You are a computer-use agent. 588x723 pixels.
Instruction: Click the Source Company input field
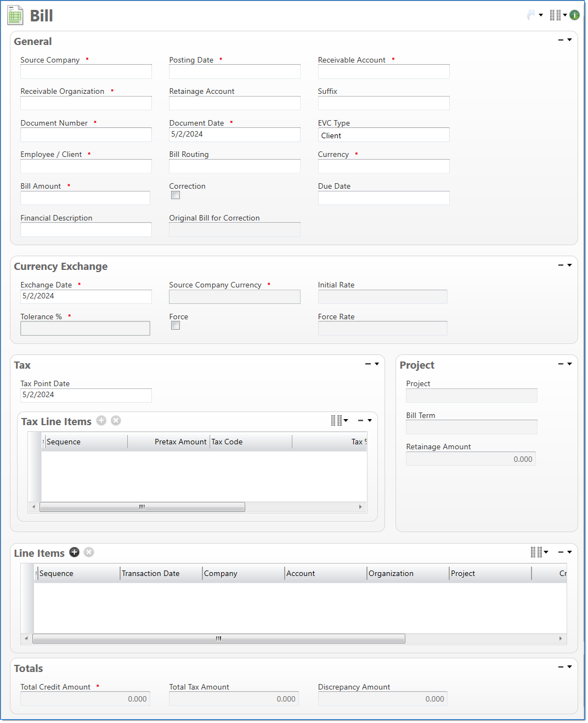(x=86, y=72)
